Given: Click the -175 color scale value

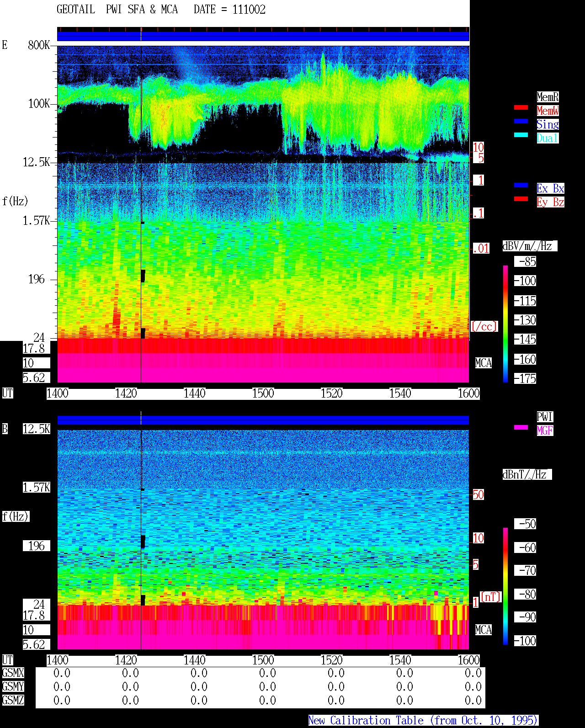Looking at the screenshot, I should [x=525, y=379].
